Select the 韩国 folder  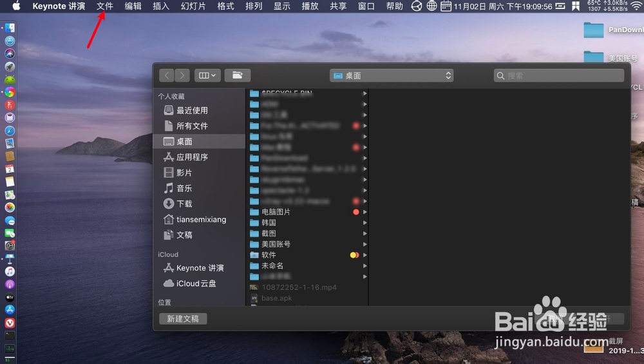pyautogui.click(x=269, y=223)
